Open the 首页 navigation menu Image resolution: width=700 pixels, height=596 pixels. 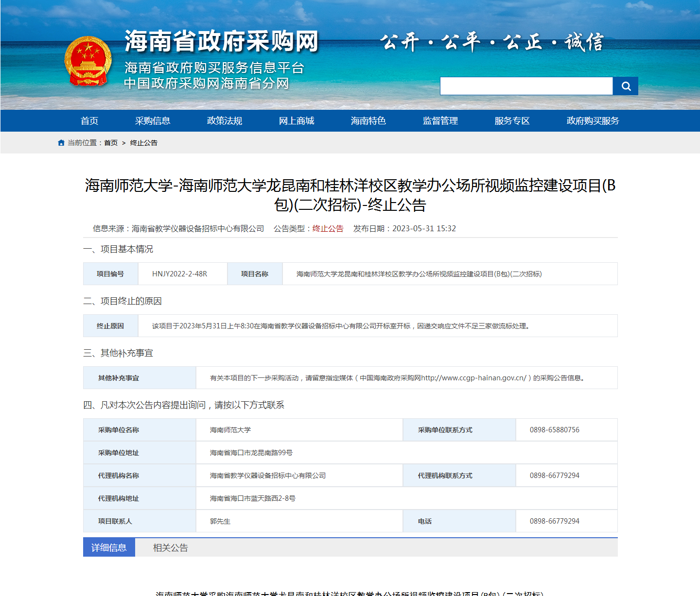tap(89, 121)
